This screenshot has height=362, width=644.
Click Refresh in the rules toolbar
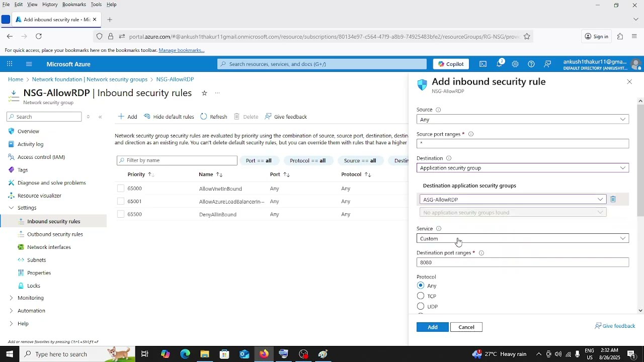(214, 117)
